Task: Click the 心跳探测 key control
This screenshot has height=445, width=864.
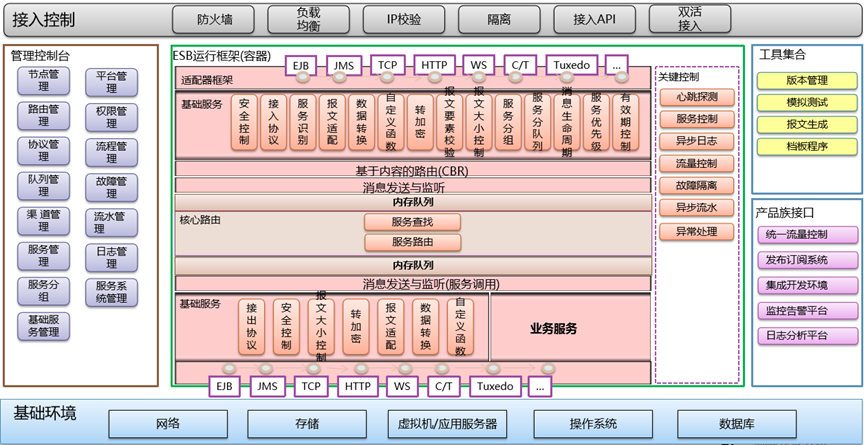Action: [696, 97]
